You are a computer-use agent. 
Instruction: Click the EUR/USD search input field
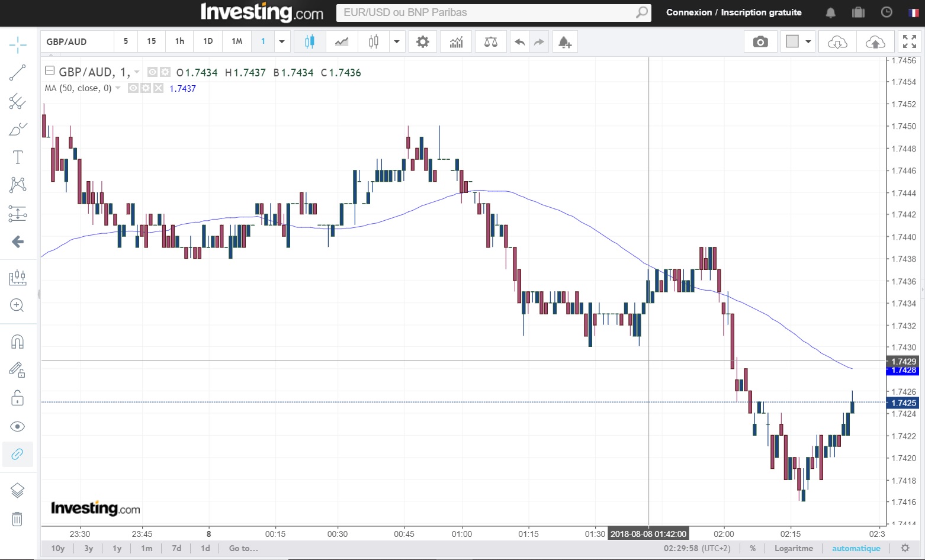[x=486, y=12]
